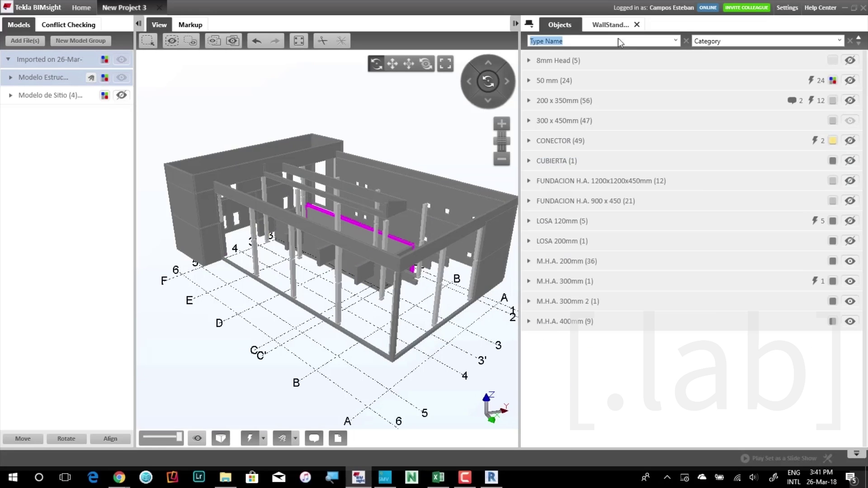This screenshot has height=488, width=868.
Task: Click the Add File(s) button
Action: point(25,41)
